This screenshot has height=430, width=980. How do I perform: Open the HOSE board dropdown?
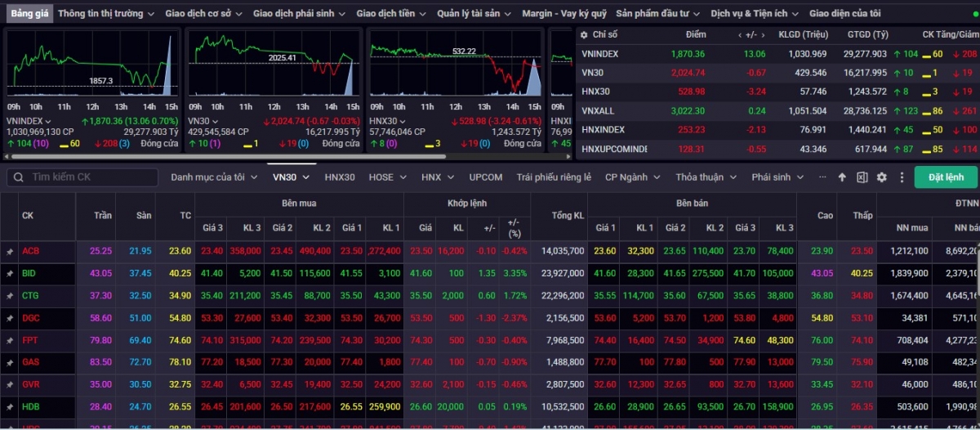387,177
